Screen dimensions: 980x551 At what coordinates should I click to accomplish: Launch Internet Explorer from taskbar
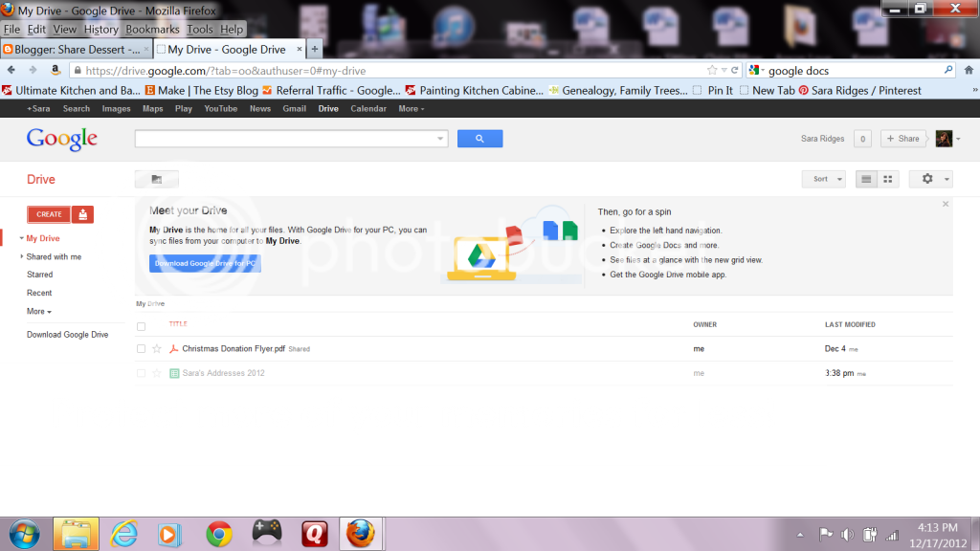[123, 534]
